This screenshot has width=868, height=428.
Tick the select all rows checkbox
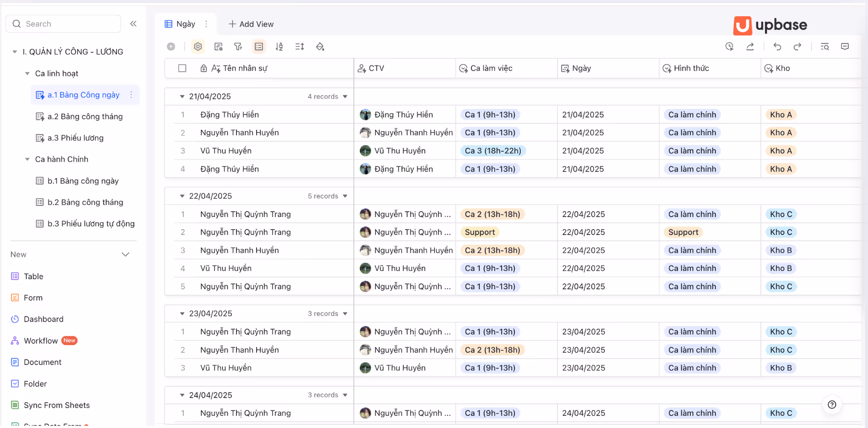click(182, 68)
